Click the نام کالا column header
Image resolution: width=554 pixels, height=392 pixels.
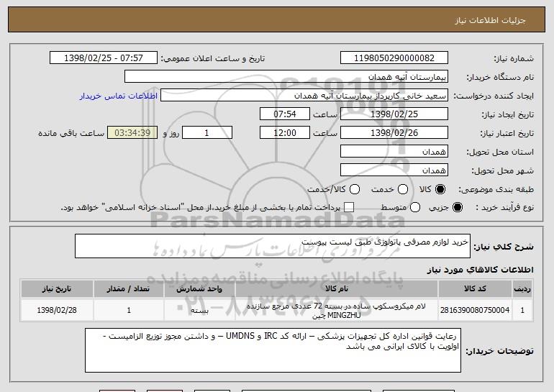pyautogui.click(x=337, y=289)
